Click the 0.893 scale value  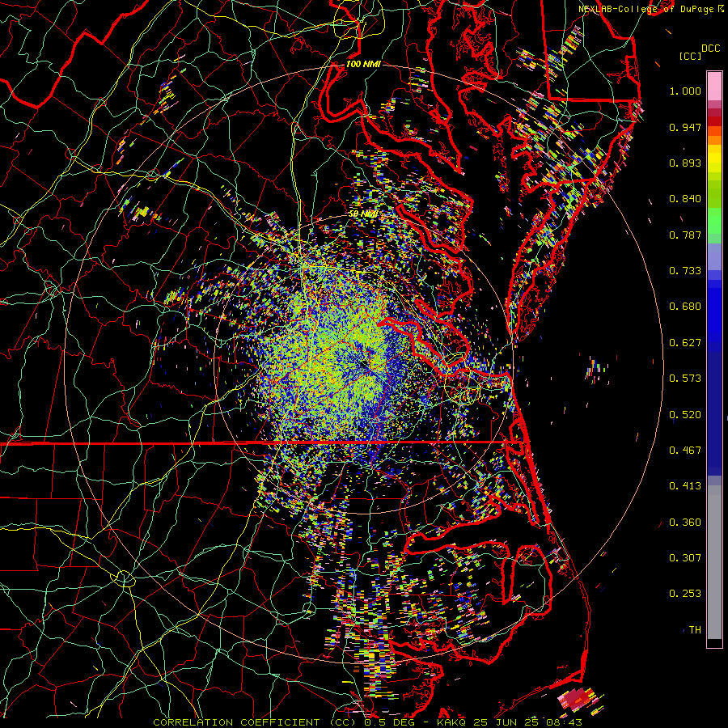[685, 163]
